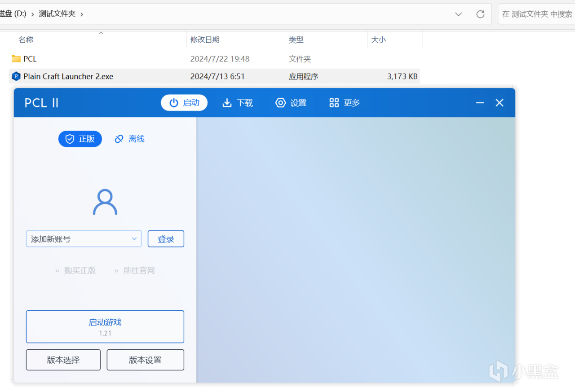Close the PCL II window
Screen dimensions: 575x392
(x=500, y=103)
